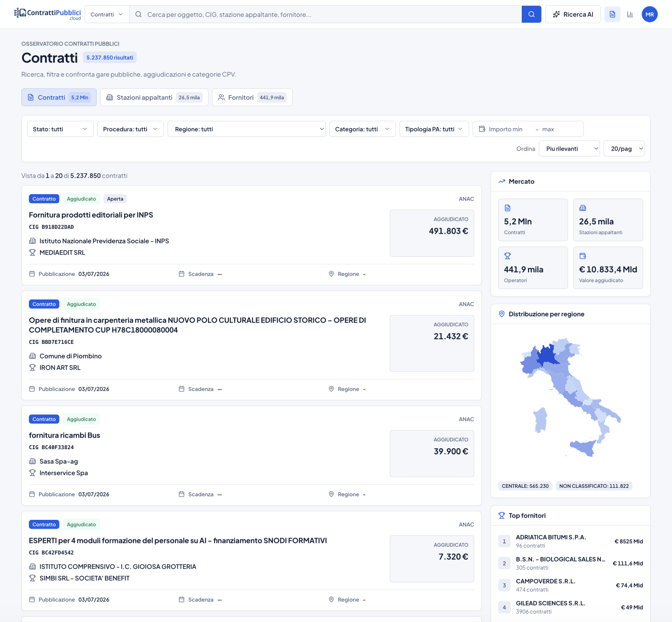Image resolution: width=672 pixels, height=622 pixels.
Task: Open Fornitura prodotti editoriali per INPS contract
Action: [91, 215]
